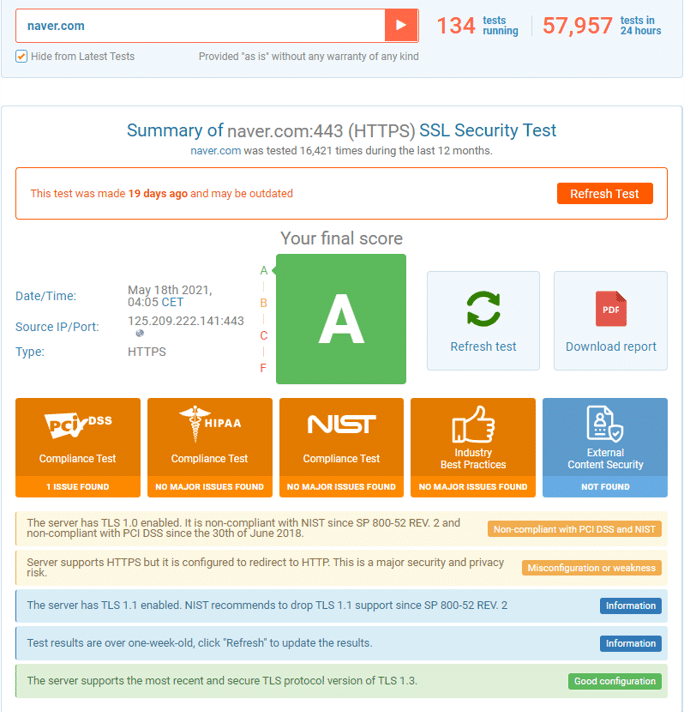Open the NIST compliance test tile
The width and height of the screenshot is (684, 712).
click(342, 447)
